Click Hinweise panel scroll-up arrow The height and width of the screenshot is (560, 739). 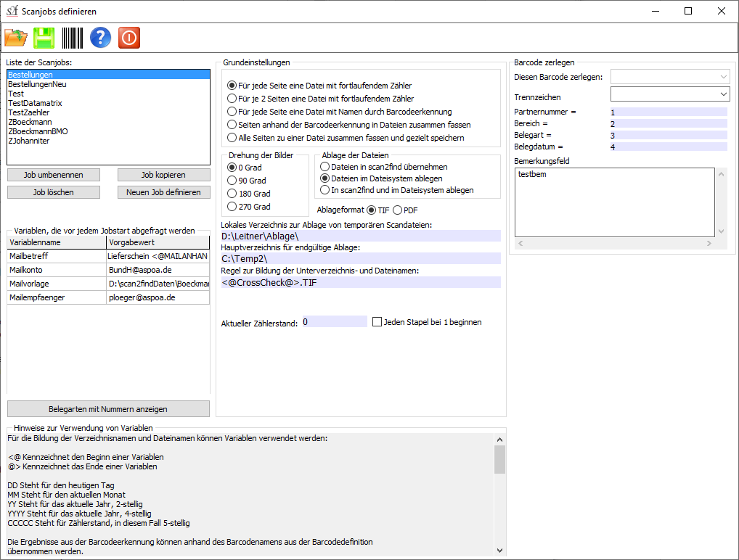click(500, 440)
